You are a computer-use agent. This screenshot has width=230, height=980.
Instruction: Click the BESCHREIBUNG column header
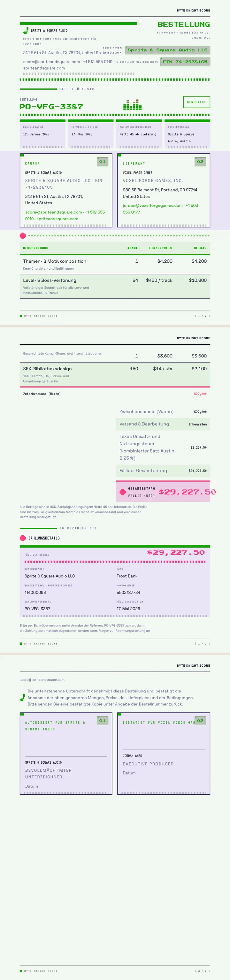tap(35, 248)
